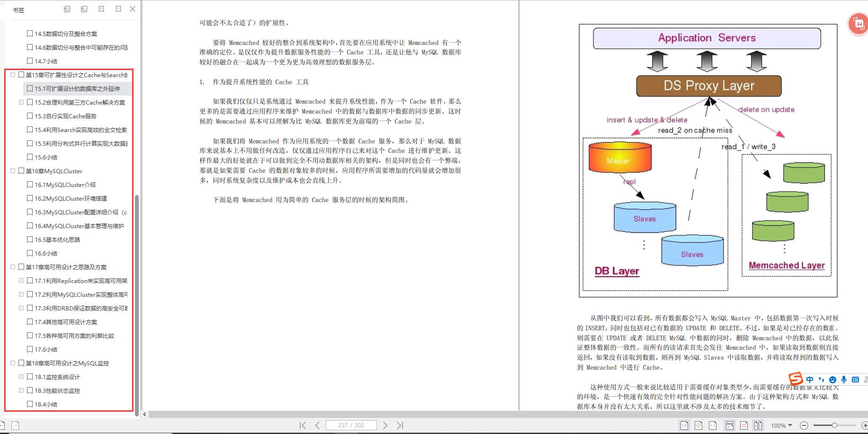
Task: Toggle Sogou Chinese/English 中 mode
Action: coord(810,380)
